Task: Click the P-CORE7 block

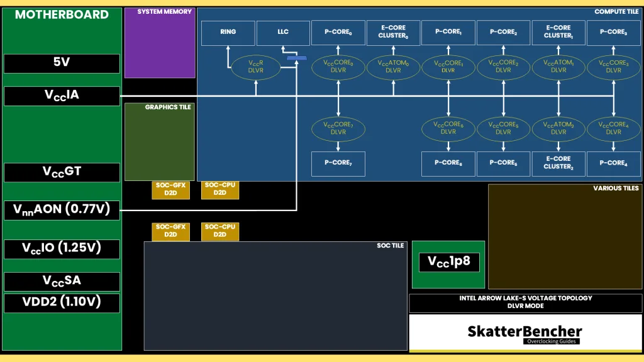Action: pyautogui.click(x=338, y=163)
